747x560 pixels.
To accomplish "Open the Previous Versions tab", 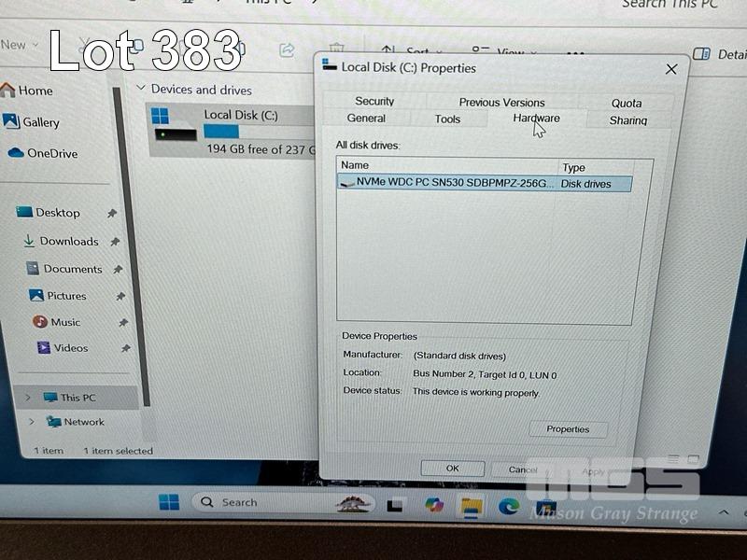I will tap(501, 102).
